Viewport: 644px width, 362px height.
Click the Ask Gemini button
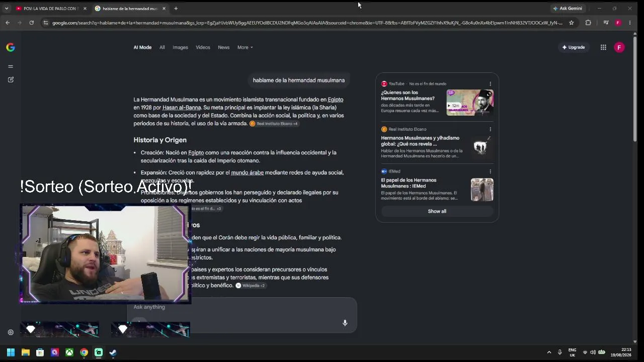click(x=568, y=9)
